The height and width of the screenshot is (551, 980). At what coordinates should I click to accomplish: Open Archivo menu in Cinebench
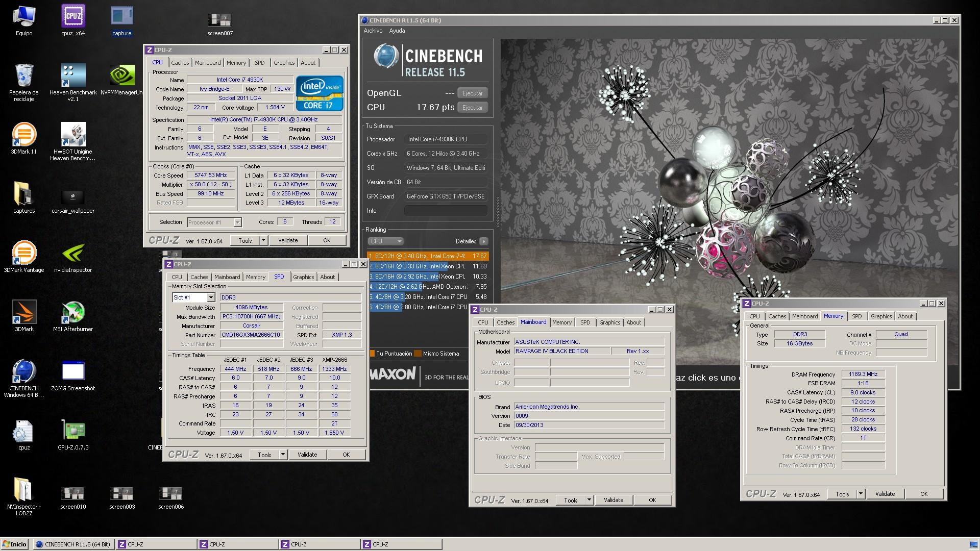pos(373,31)
